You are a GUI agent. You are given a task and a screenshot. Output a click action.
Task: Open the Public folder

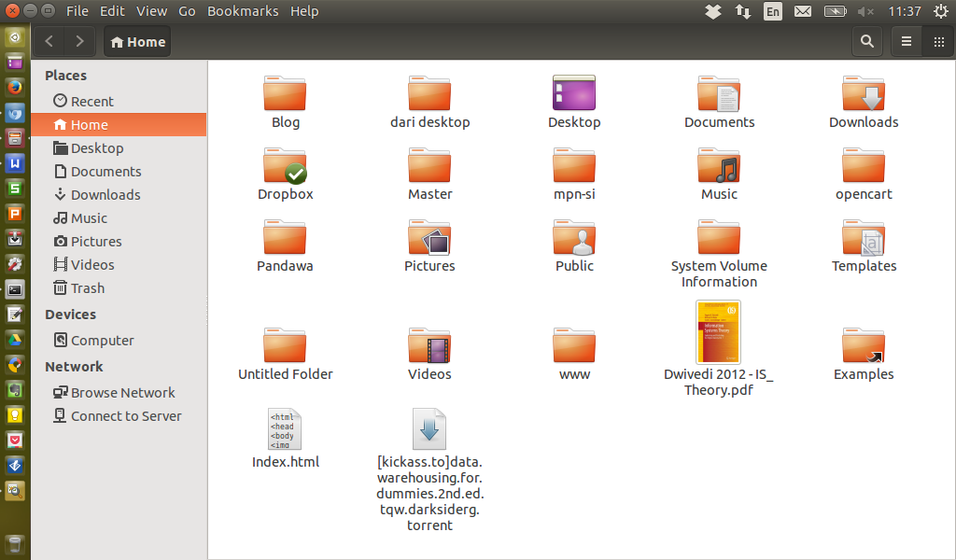574,238
